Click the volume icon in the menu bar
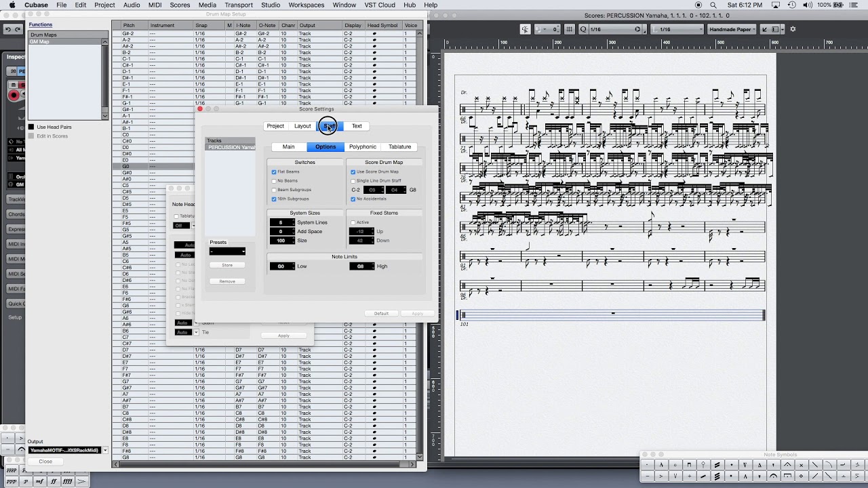This screenshot has height=488, width=868. coord(808,5)
